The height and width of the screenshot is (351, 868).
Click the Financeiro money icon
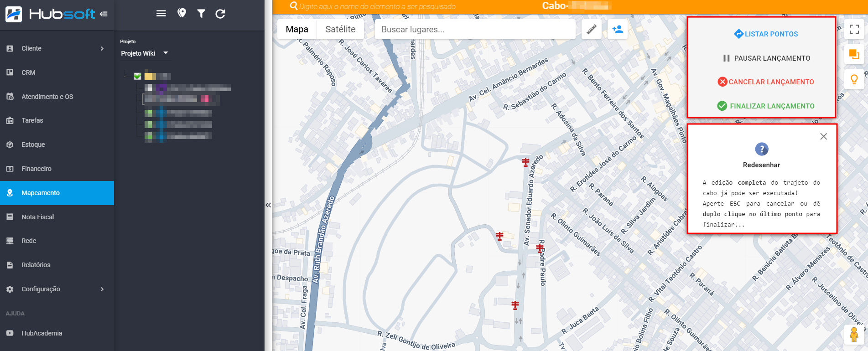(x=10, y=169)
